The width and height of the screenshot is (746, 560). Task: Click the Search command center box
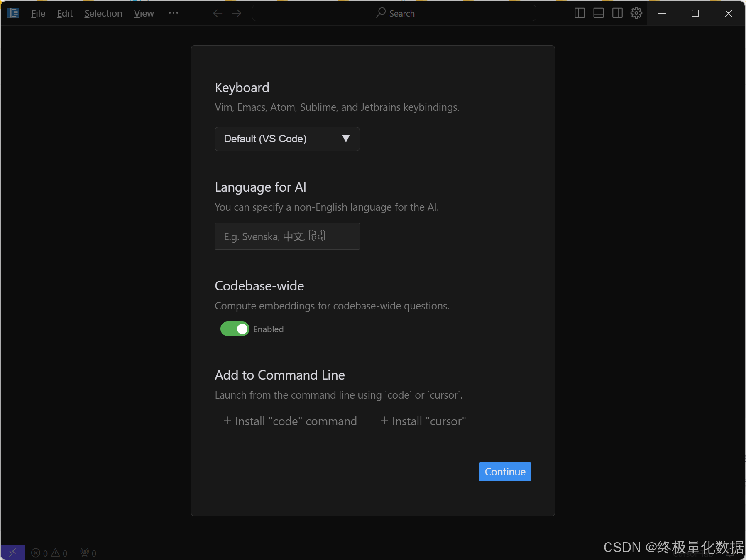(394, 13)
